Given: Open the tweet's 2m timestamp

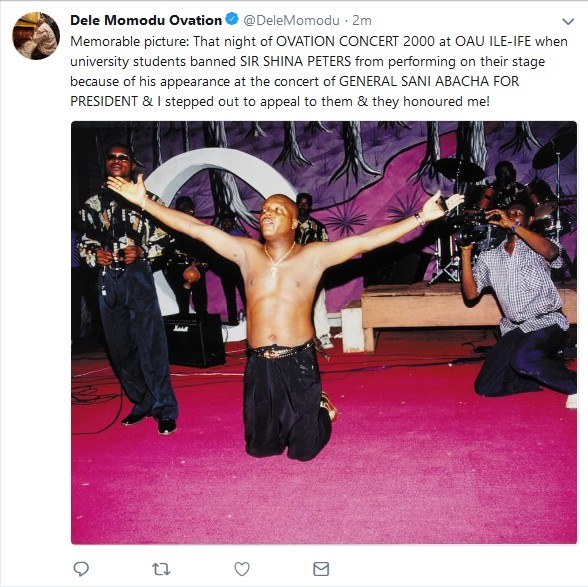Looking at the screenshot, I should 362,20.
